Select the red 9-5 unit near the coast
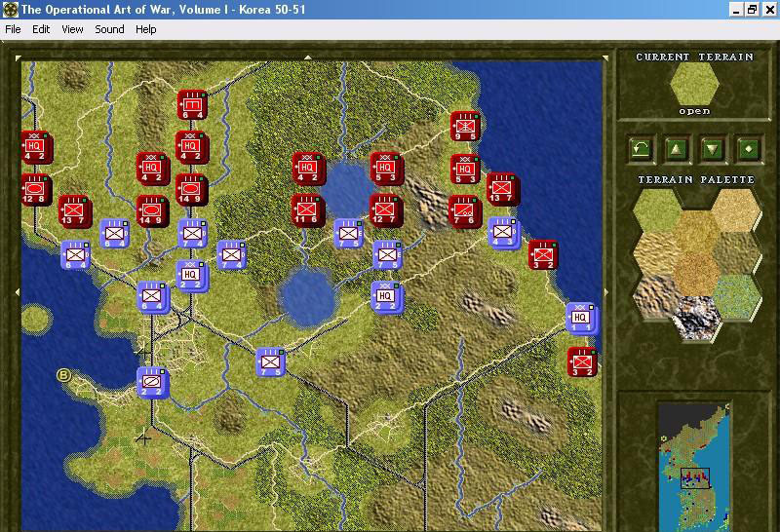 (x=465, y=126)
